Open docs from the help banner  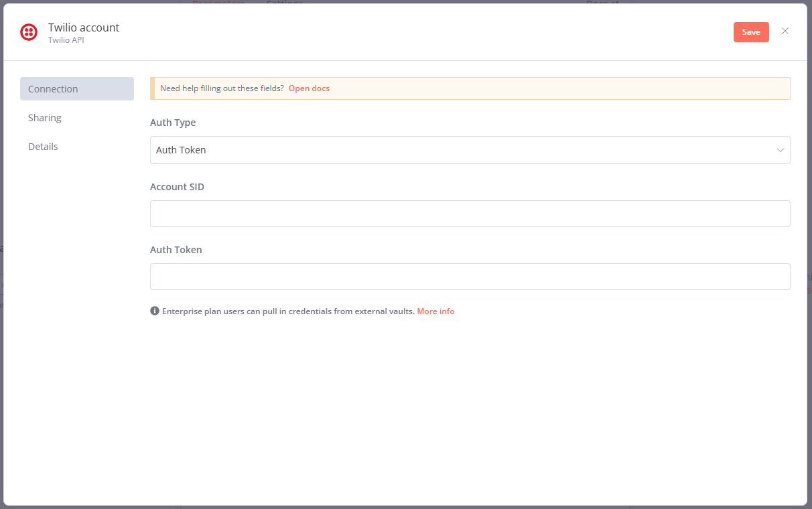click(309, 88)
